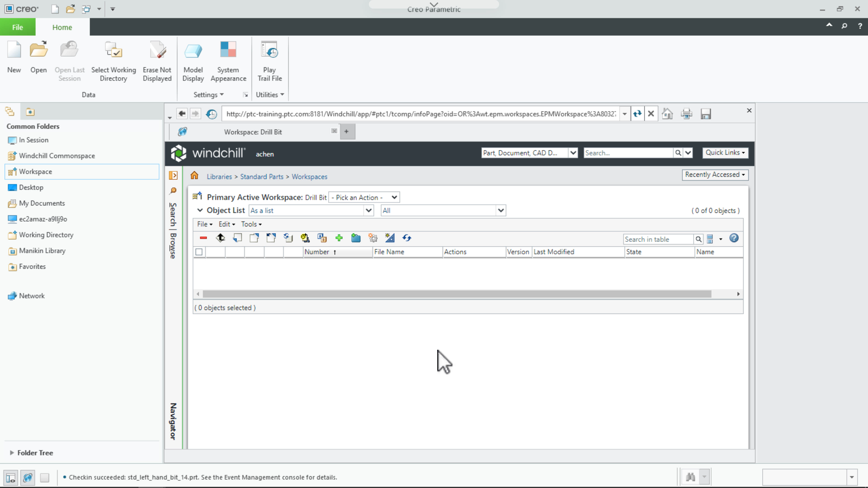Click the browser history clock icon
This screenshot has width=868, height=488.
[x=211, y=114]
